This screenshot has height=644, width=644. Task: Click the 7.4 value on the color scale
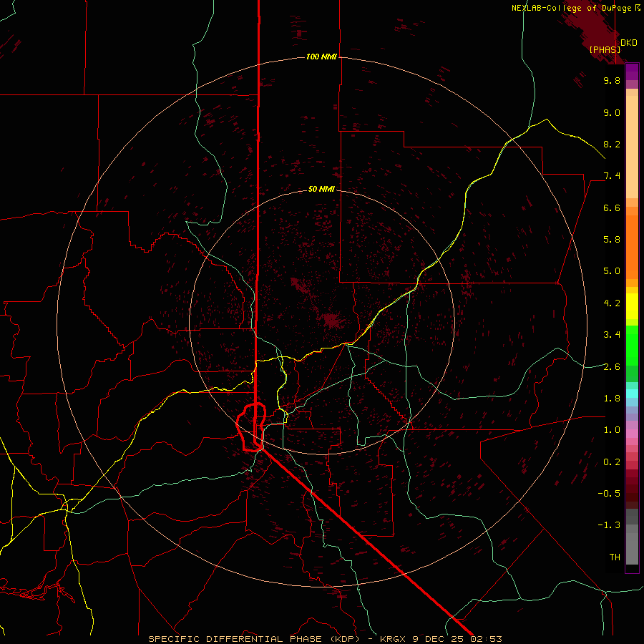612,176
